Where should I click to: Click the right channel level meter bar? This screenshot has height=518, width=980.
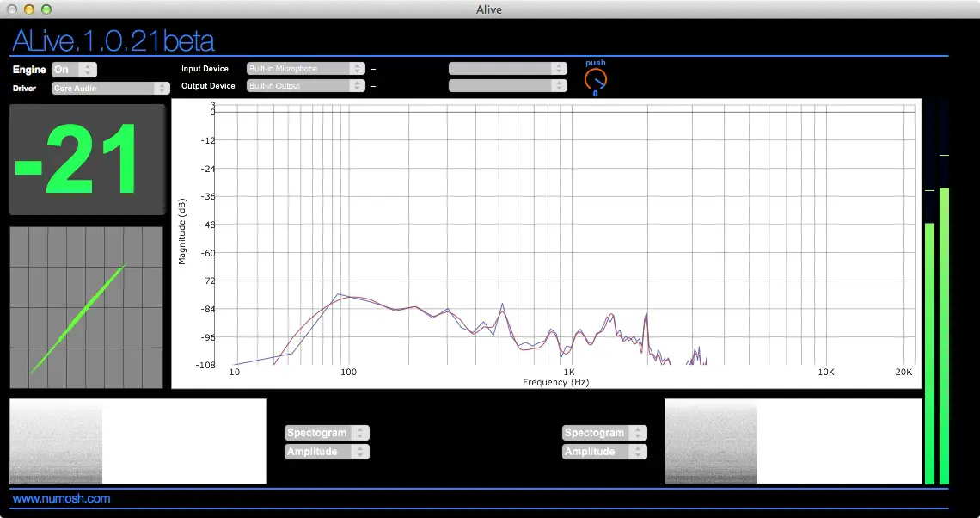coord(945,293)
